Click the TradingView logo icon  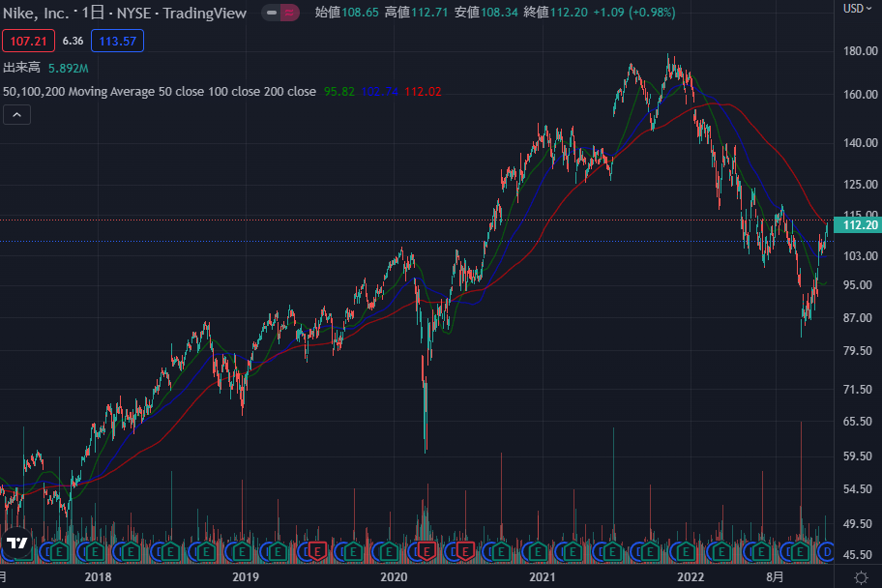point(16,543)
